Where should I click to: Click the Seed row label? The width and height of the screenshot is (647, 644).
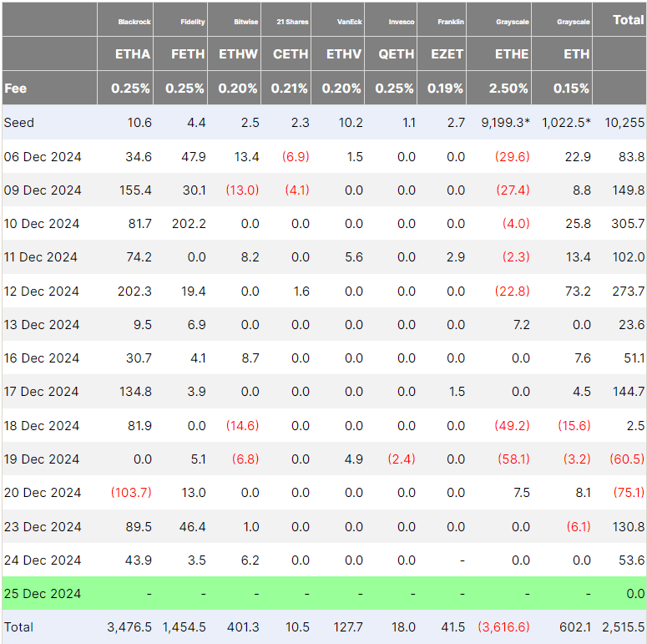(x=19, y=123)
